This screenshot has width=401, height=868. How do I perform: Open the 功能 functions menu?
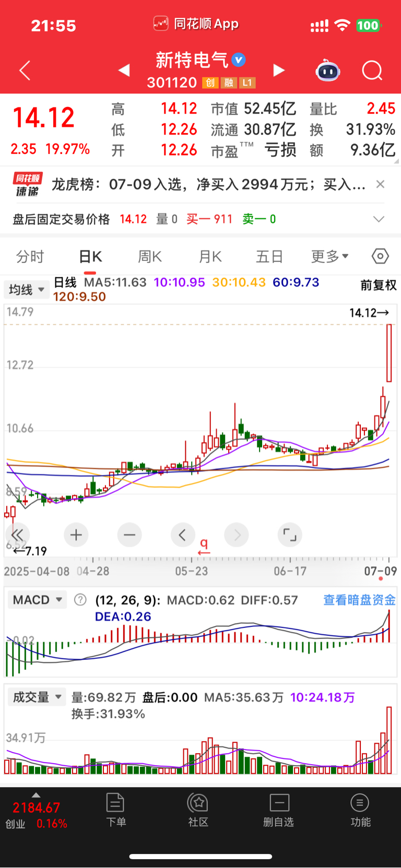(x=360, y=810)
